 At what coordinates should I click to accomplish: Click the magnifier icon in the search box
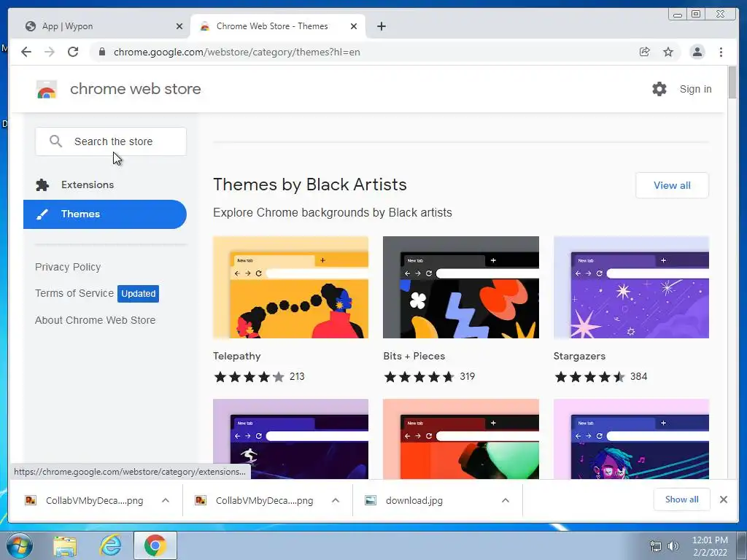55,141
